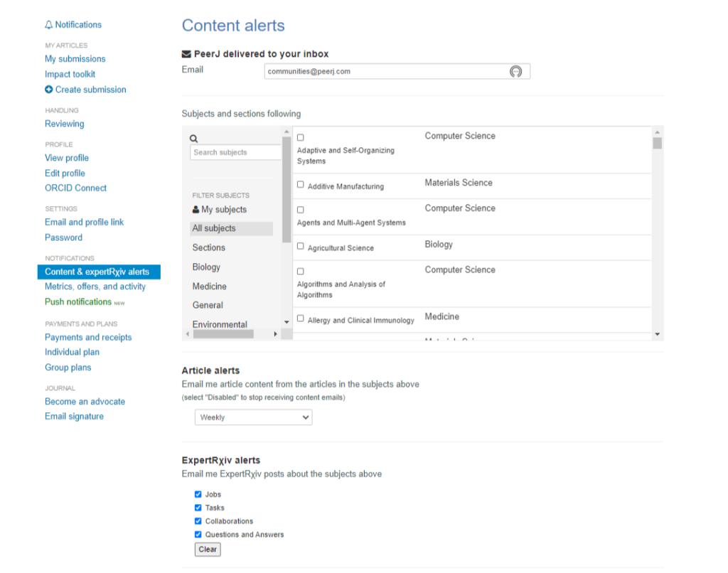Open Metrics, offers, and activity
The height and width of the screenshot is (573, 728).
95,286
